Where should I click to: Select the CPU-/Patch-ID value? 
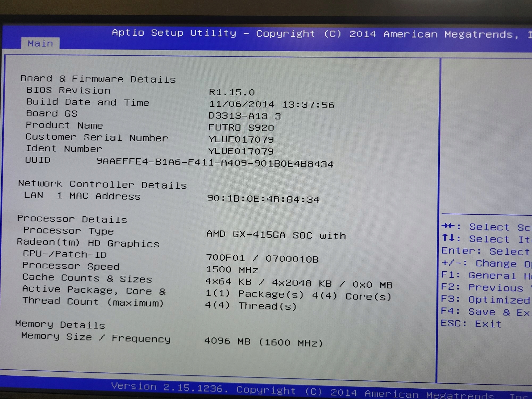(262, 258)
